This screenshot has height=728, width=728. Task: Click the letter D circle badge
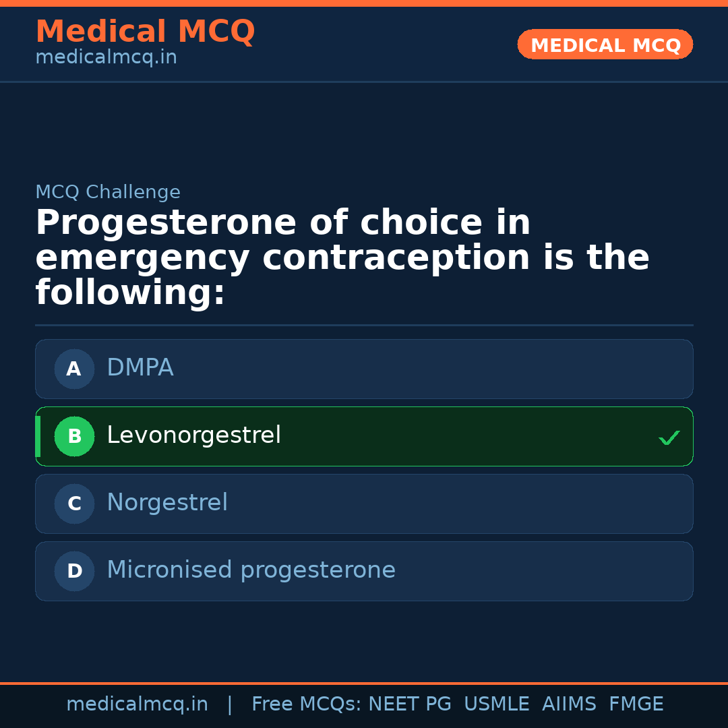(74, 571)
